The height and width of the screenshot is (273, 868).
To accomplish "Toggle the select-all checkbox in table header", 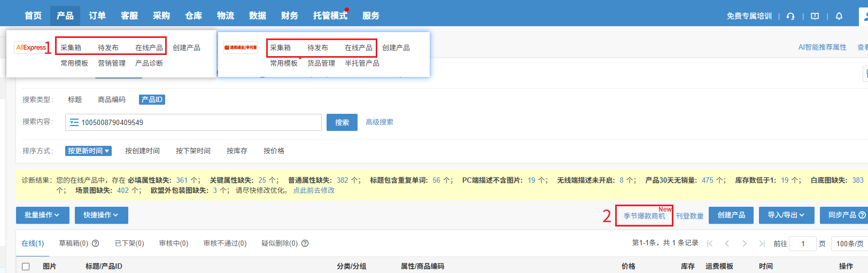I will coord(26,267).
